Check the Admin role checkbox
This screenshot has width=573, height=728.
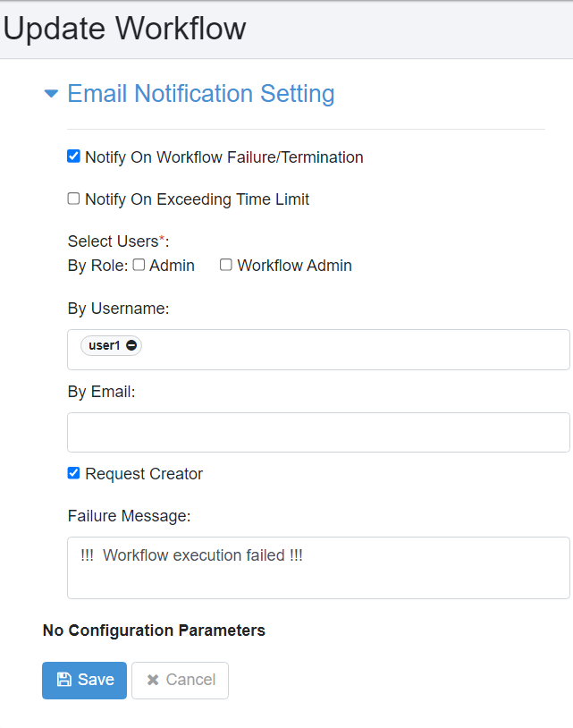pos(139,265)
